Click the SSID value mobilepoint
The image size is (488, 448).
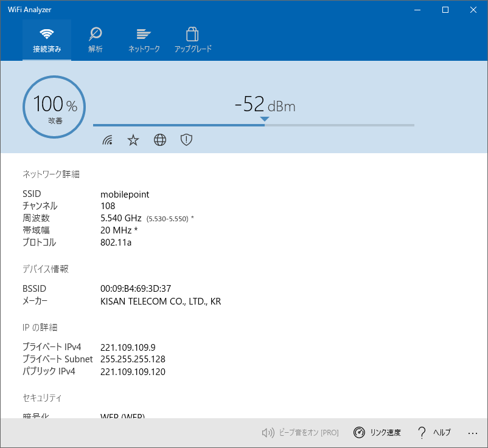click(x=125, y=195)
